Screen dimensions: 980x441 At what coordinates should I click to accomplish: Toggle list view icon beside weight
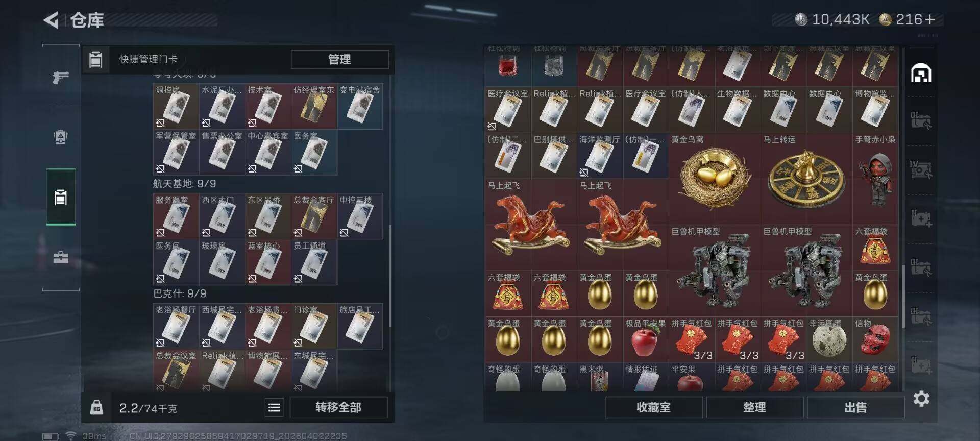coord(274,407)
